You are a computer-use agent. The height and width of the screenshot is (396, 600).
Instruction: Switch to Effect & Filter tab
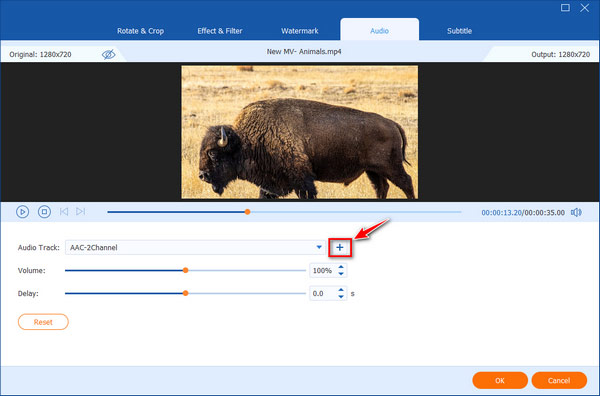[220, 31]
